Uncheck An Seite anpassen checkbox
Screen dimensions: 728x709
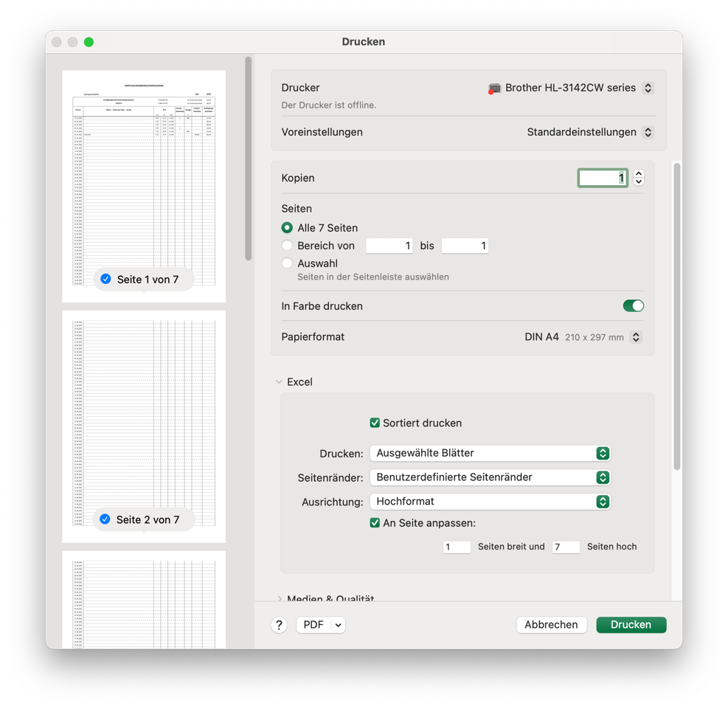[x=375, y=523]
